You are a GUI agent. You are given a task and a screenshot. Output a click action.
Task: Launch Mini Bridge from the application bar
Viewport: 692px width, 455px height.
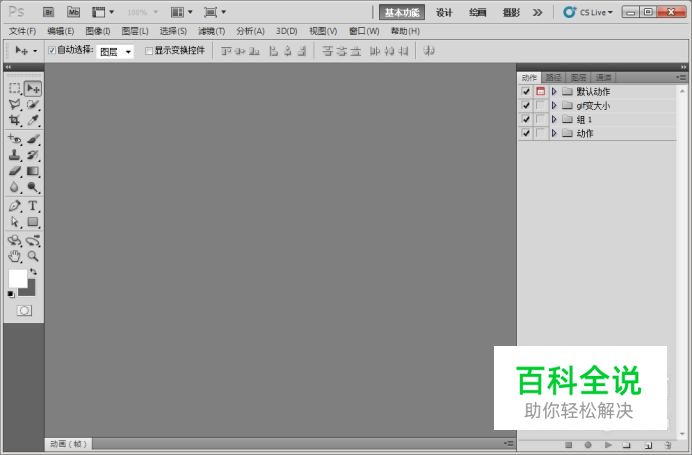tap(73, 12)
